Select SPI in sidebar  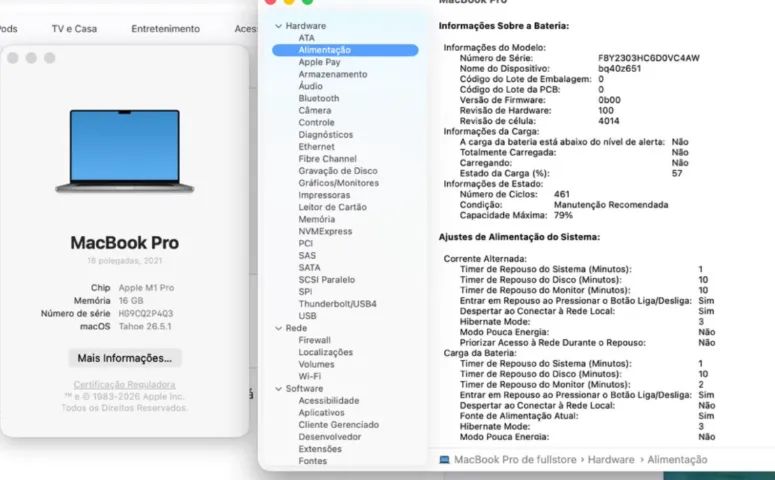click(x=305, y=292)
